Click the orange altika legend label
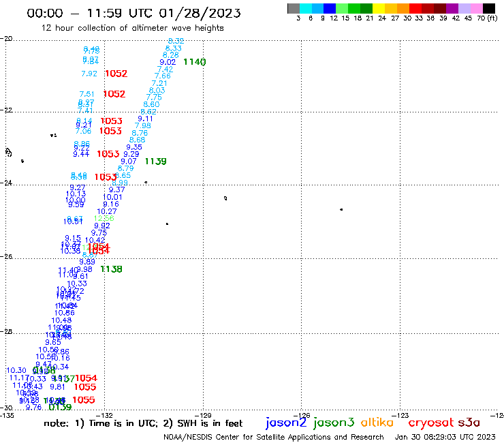Screen dimensions: 504x443 tap(377, 423)
